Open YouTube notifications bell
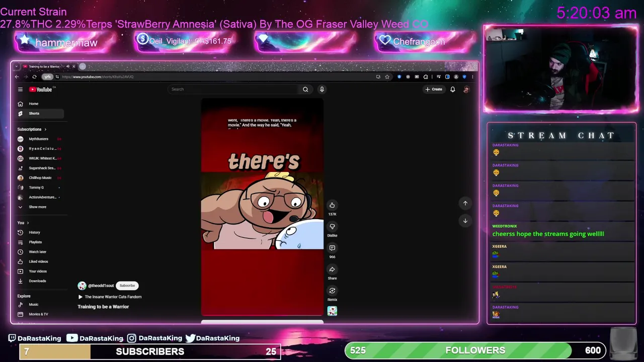The image size is (644, 362). (x=452, y=89)
